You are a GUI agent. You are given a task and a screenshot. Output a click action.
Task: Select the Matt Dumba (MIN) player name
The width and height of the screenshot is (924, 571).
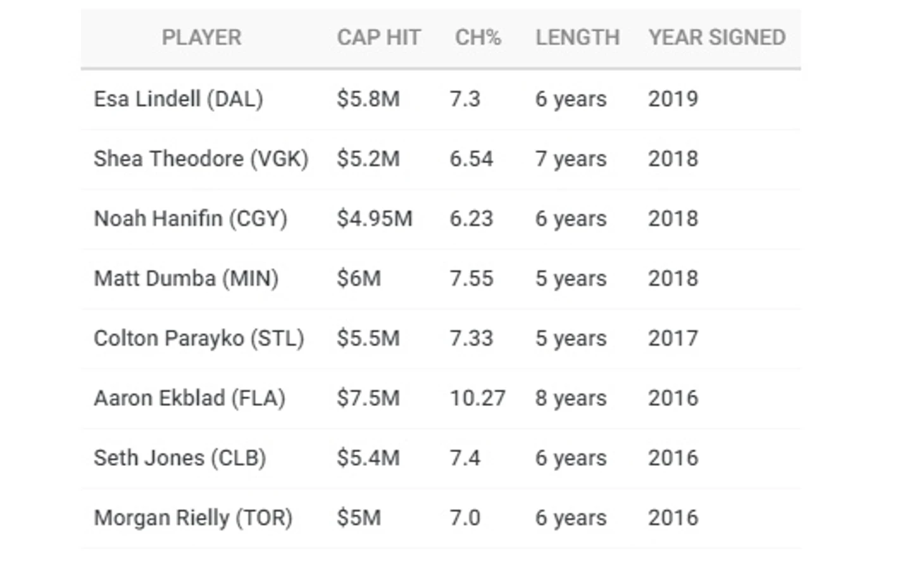(186, 278)
